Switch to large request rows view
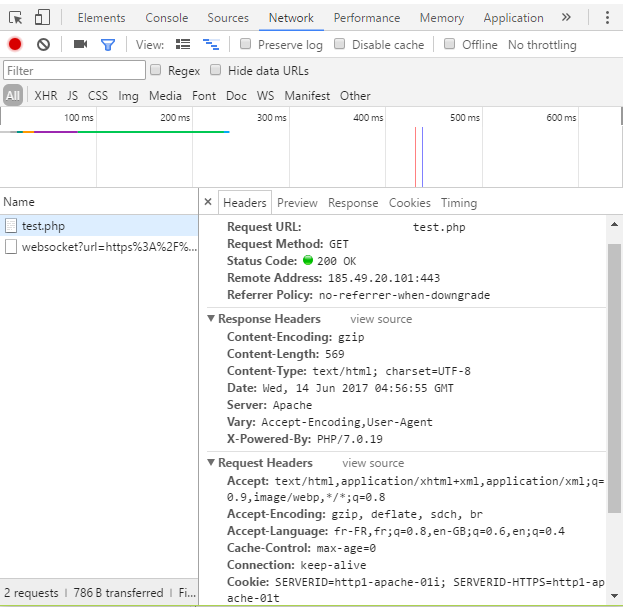Viewport: 623px width, 607px height. click(183, 44)
